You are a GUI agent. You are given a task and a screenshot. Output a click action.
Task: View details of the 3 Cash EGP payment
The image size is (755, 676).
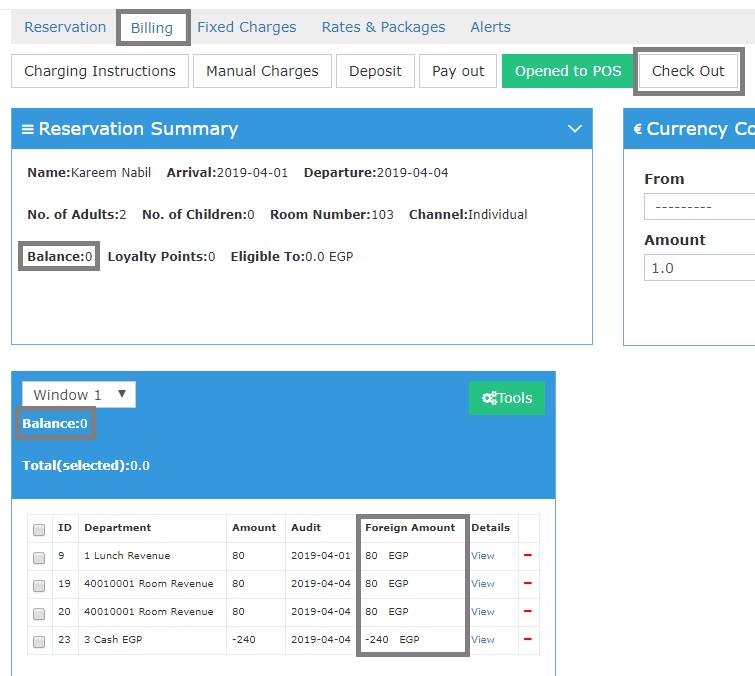pyautogui.click(x=482, y=639)
